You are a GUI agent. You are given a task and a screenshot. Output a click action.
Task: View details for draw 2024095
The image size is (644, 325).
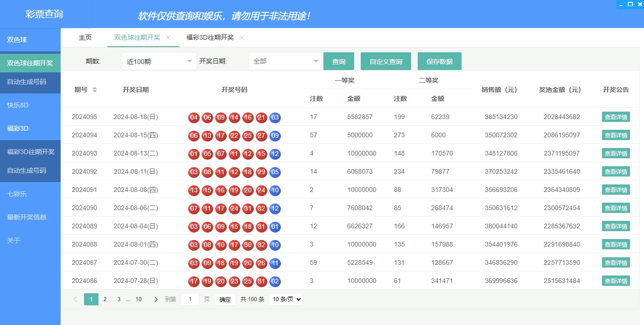click(616, 117)
